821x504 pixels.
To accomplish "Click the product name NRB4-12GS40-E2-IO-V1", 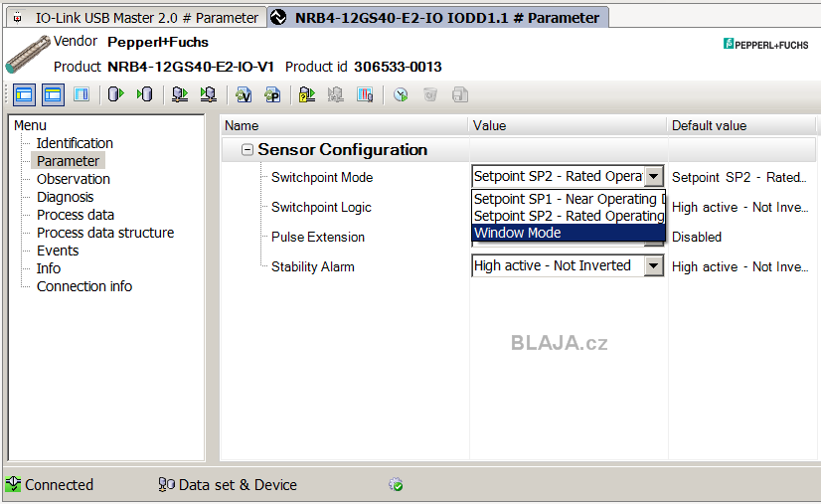I will 191,67.
